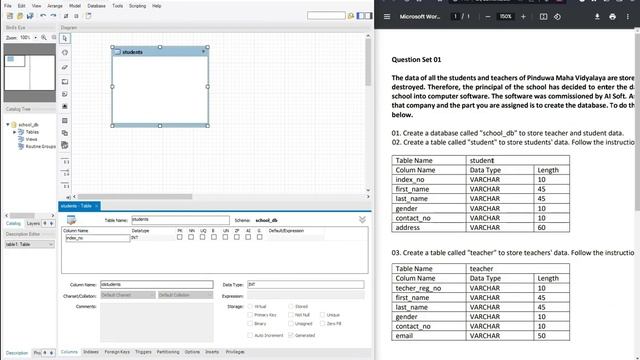Screen dimensions: 640x360
Task: Click the diagram horizontal scrollbar
Action: click(x=135, y=196)
